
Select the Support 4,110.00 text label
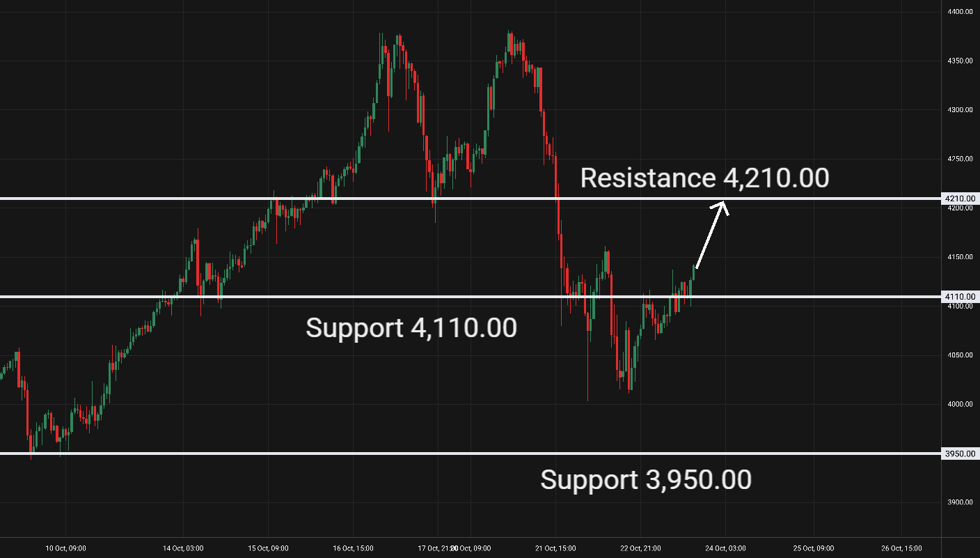tap(411, 328)
